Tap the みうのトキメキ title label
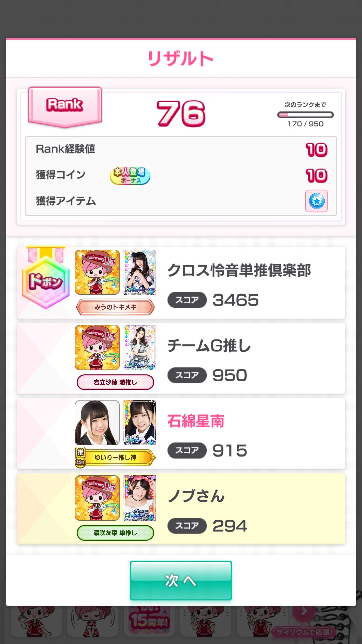Viewport: 362px width, 644px height. (x=115, y=307)
